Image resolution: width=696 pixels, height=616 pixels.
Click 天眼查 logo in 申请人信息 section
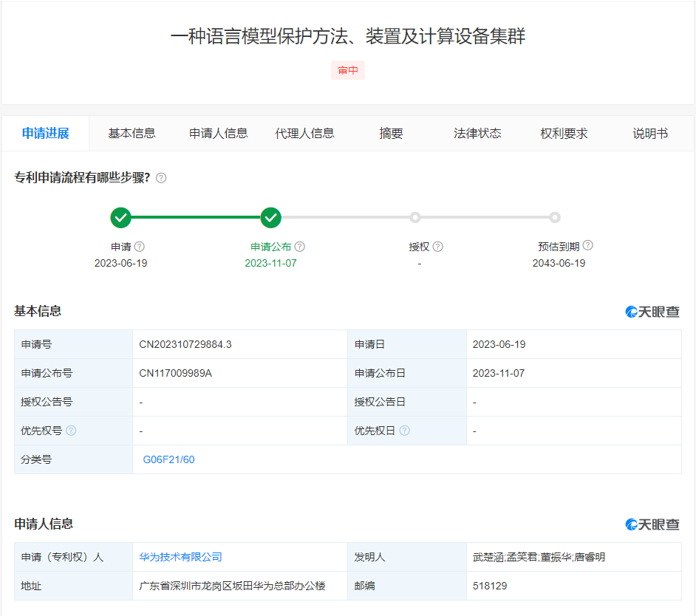(x=652, y=524)
